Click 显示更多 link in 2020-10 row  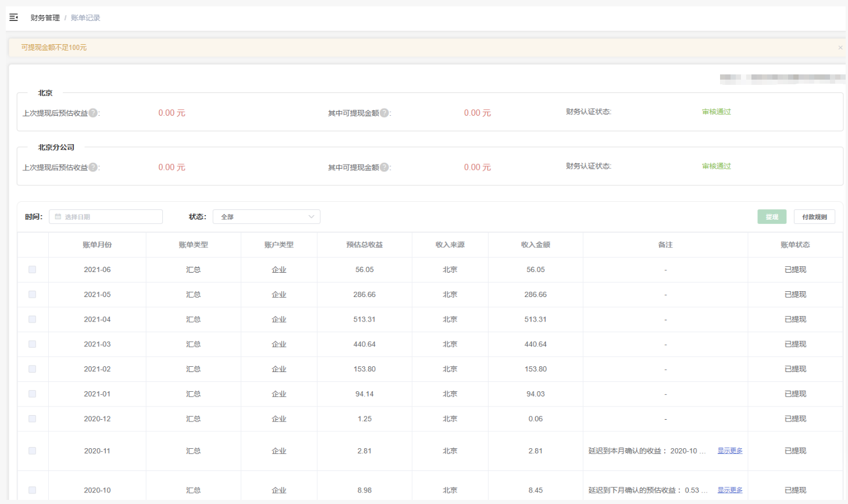(729, 490)
